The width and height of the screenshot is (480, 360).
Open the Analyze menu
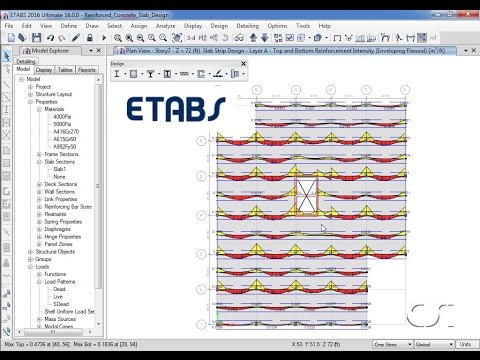[165, 26]
